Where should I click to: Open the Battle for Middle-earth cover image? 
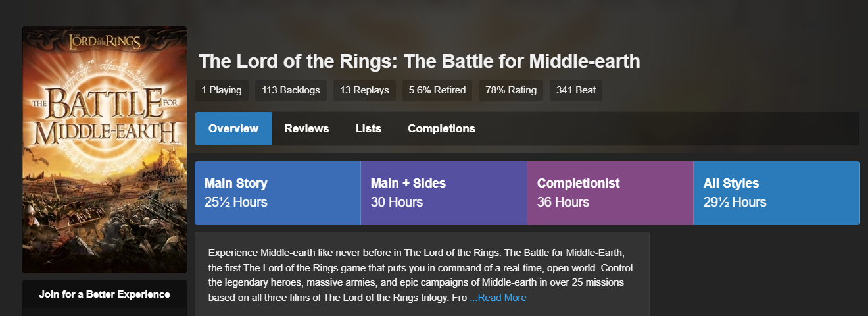tap(105, 150)
